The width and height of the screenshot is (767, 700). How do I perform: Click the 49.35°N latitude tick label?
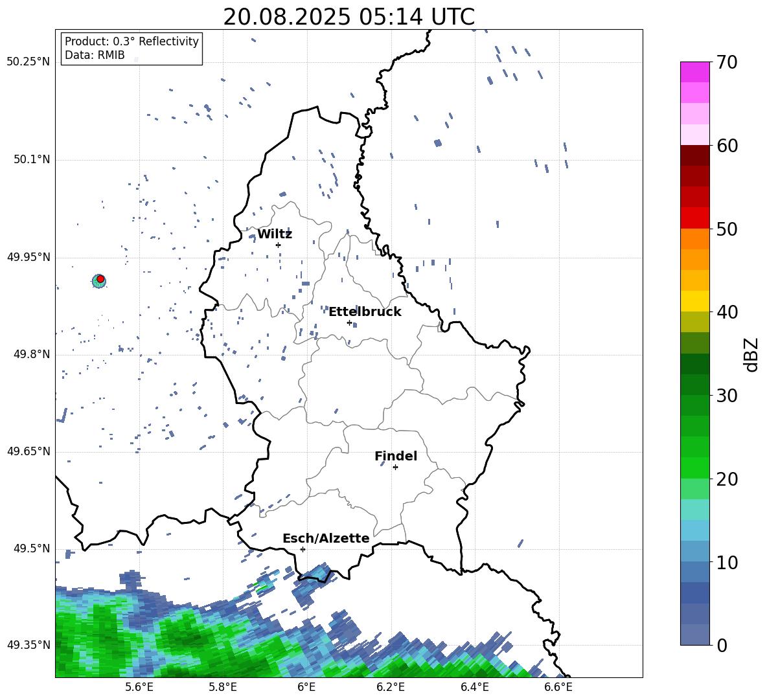click(x=29, y=645)
